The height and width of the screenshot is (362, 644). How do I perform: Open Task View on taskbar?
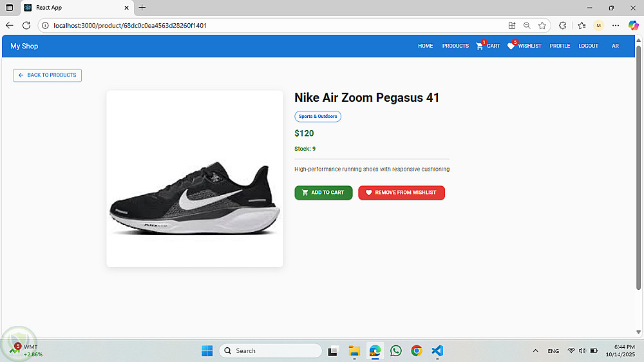point(332,351)
